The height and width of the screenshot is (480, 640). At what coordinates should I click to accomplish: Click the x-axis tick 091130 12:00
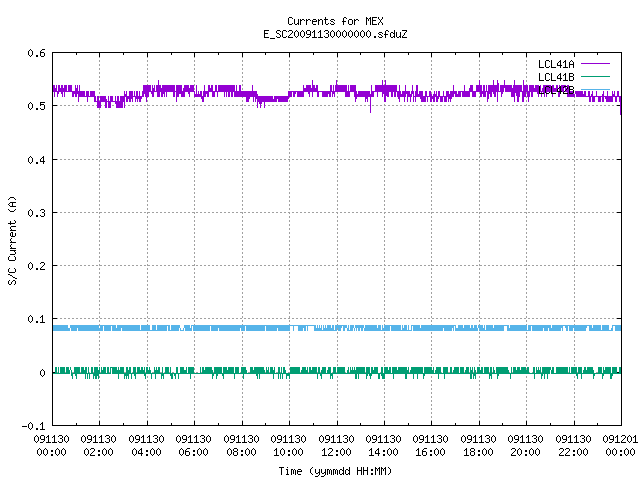point(336,446)
